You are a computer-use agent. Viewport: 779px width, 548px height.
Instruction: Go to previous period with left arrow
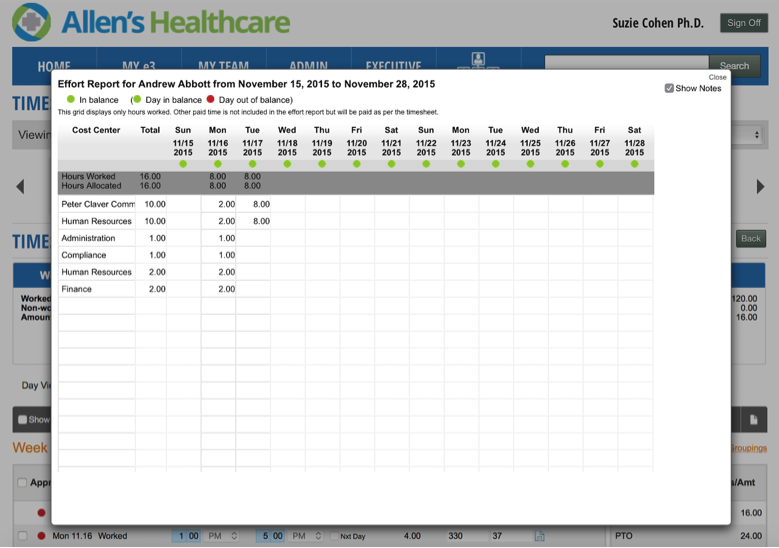20,187
